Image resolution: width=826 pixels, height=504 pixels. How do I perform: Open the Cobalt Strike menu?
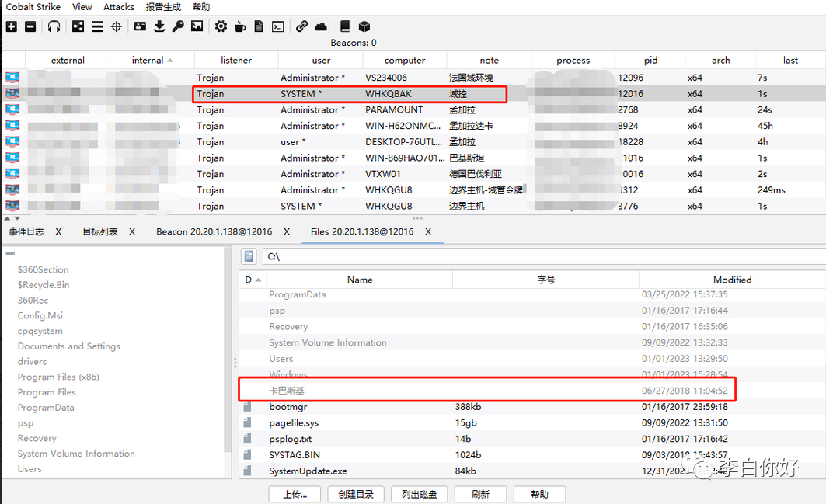tap(33, 7)
